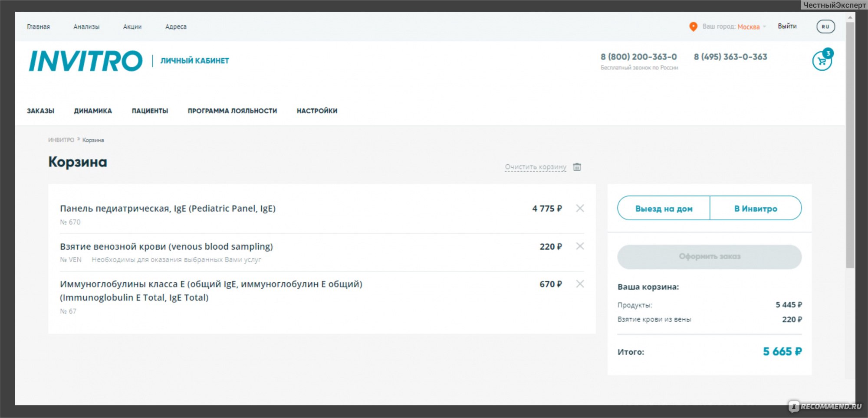Click the trash bin icon near Очистить корзину

pos(577,167)
